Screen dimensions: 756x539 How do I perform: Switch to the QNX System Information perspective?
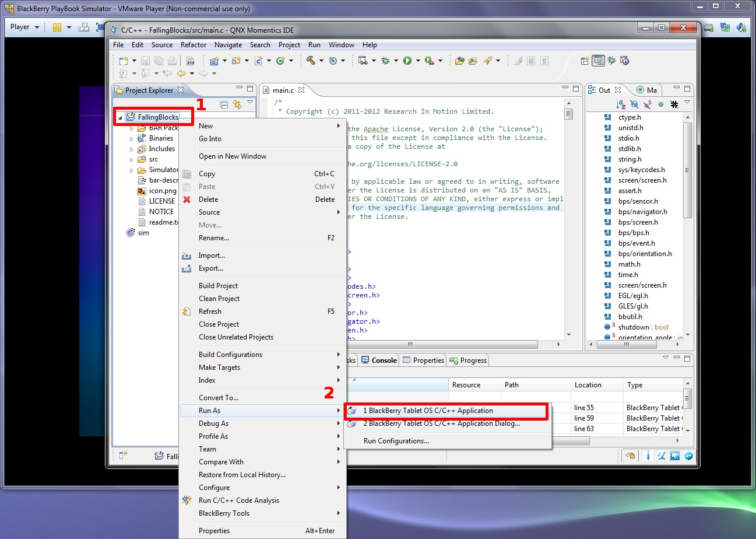[x=624, y=60]
